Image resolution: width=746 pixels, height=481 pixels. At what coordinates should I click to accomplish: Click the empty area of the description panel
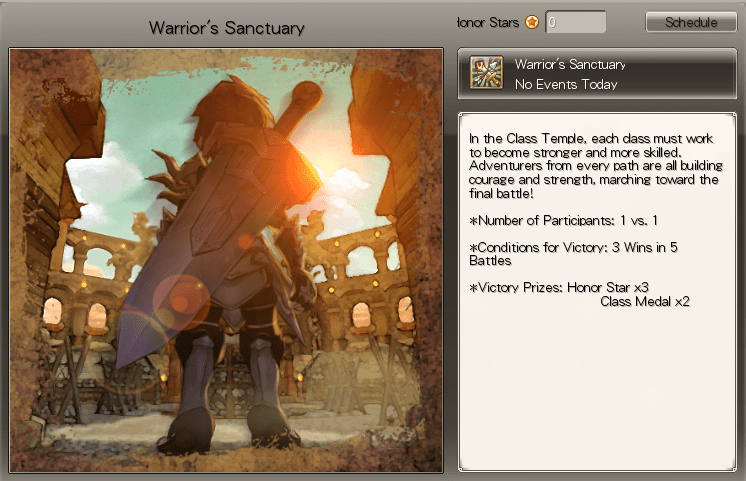point(597,390)
